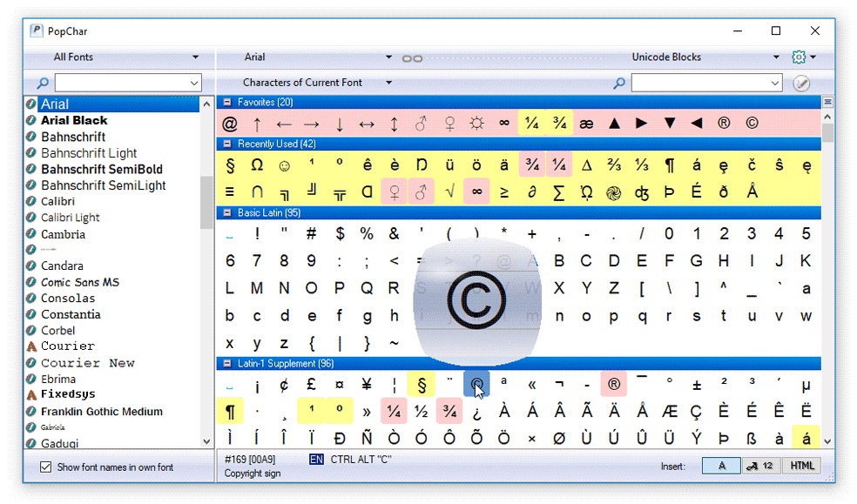This screenshot has width=857, height=504.
Task: Click the PopChar app icon in title bar
Action: (x=37, y=31)
